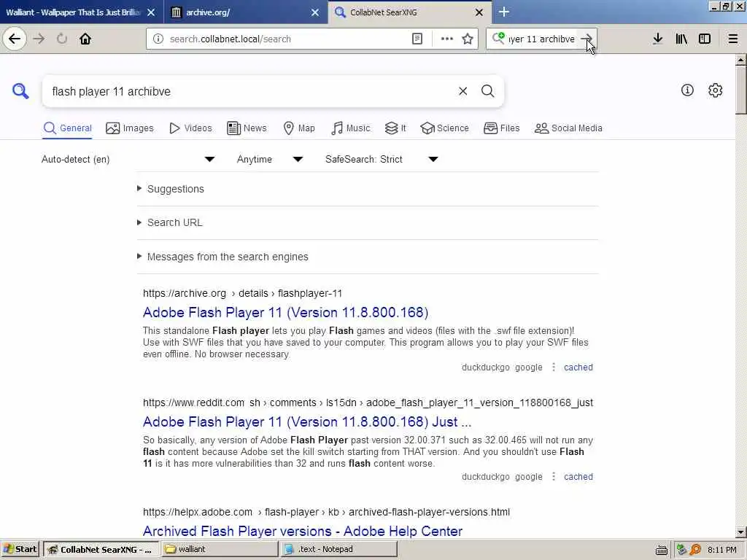Clear the search query with X icon
Viewport: 747px width, 560px height.
[462, 91]
